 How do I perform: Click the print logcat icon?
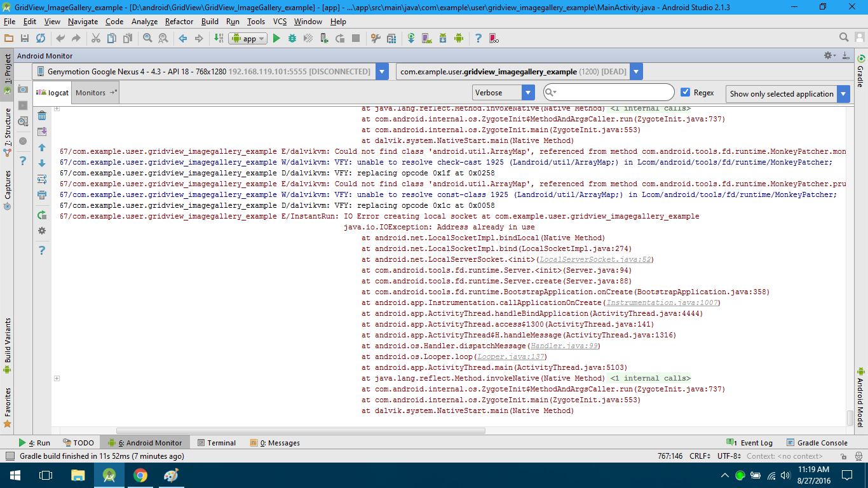click(x=42, y=195)
